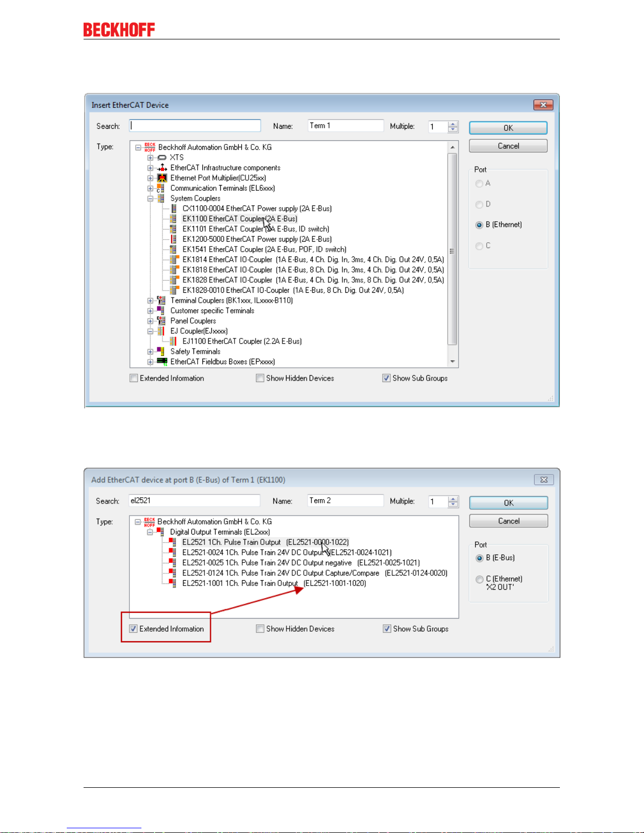644x833 pixels.
Task: Click the Panel Couplers icon
Action: click(x=161, y=321)
